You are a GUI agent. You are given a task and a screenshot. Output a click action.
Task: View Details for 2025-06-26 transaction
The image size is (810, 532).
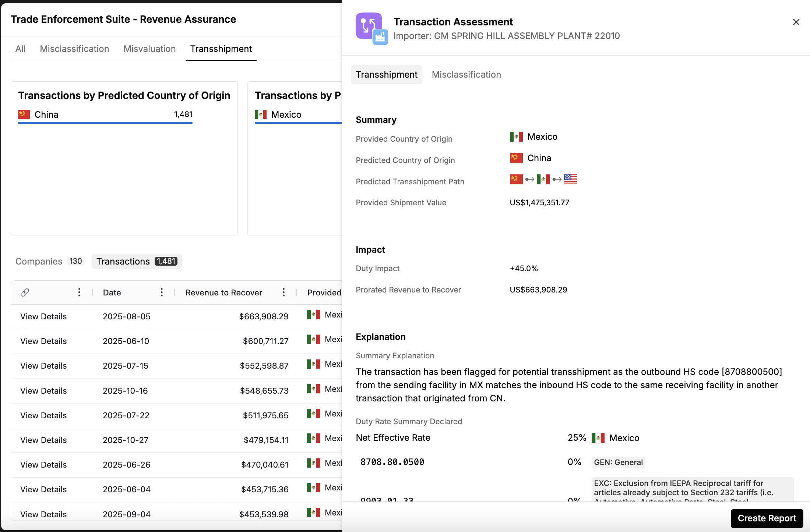click(x=43, y=465)
